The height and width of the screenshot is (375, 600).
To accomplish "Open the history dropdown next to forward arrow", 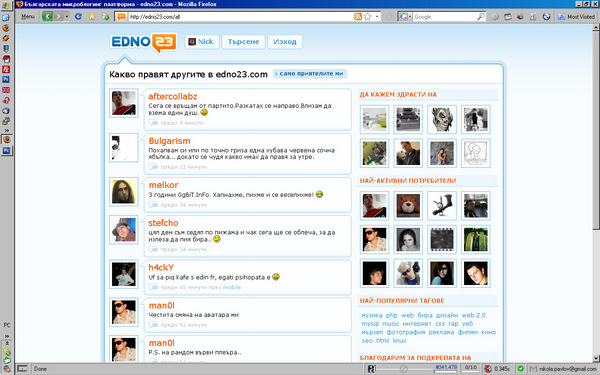I will pos(67,16).
